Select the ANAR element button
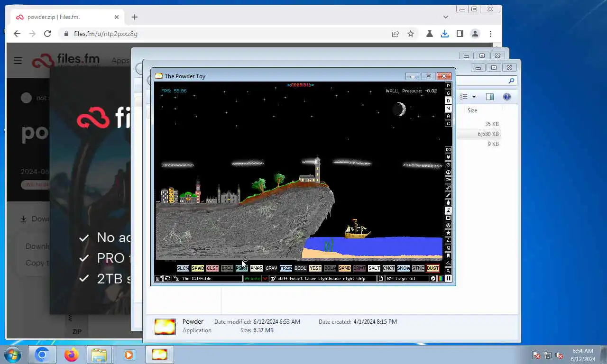 click(x=257, y=268)
